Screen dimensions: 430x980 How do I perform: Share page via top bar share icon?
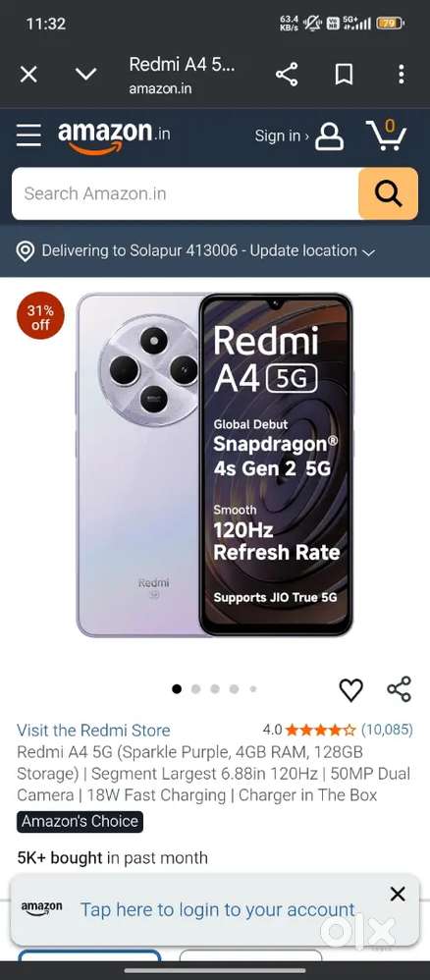(287, 75)
